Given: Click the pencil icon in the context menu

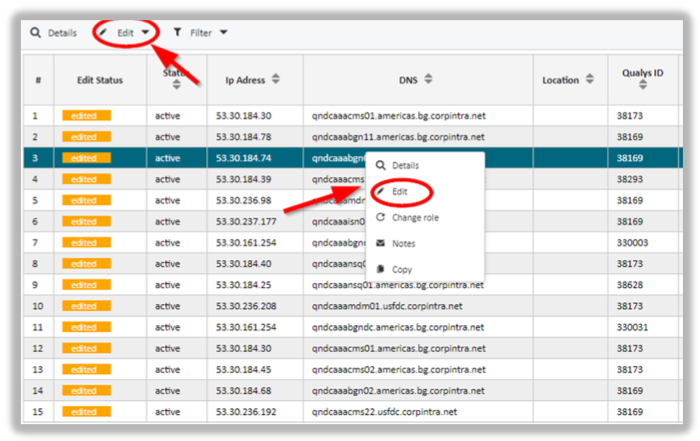Looking at the screenshot, I should [380, 191].
